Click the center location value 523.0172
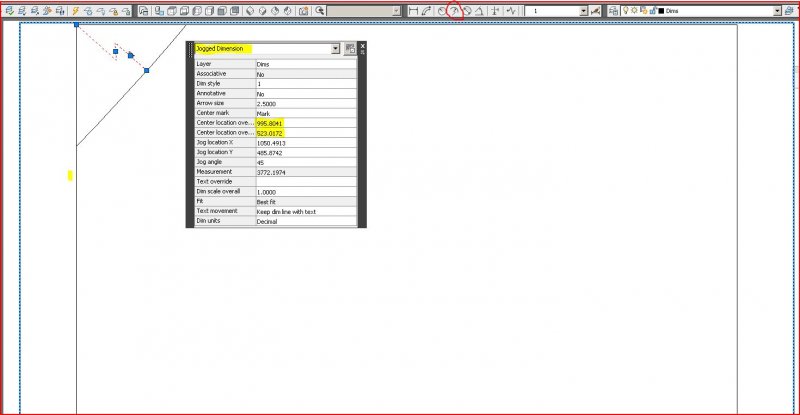Image resolution: width=800 pixels, height=415 pixels. (306, 133)
